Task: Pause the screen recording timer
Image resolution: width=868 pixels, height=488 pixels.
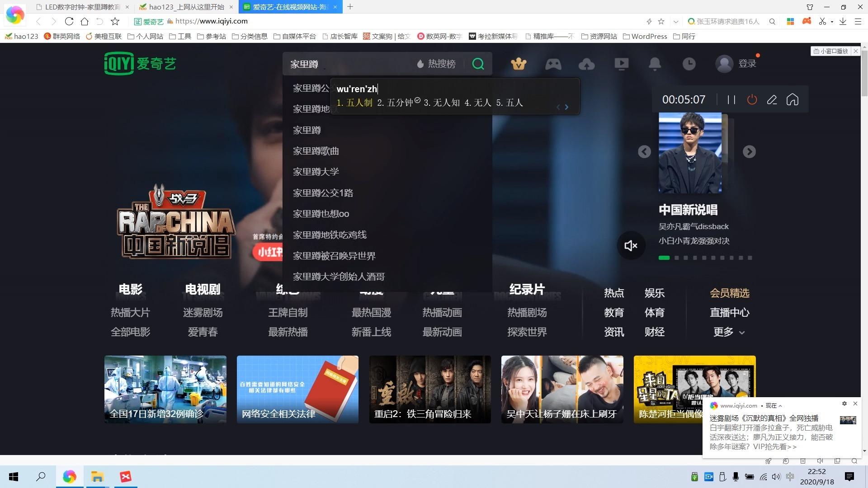Action: coord(731,100)
